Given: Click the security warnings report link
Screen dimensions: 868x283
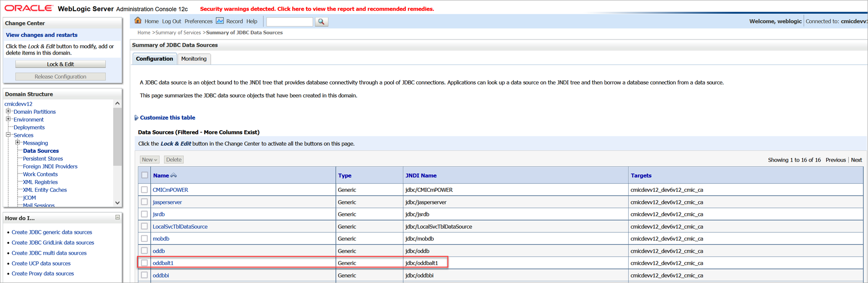Looking at the screenshot, I should click(317, 9).
